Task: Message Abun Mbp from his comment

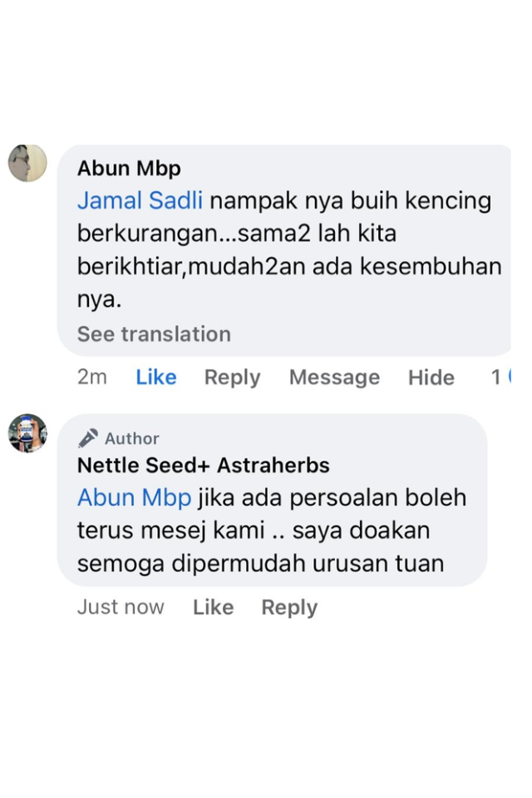Action: coord(334,377)
